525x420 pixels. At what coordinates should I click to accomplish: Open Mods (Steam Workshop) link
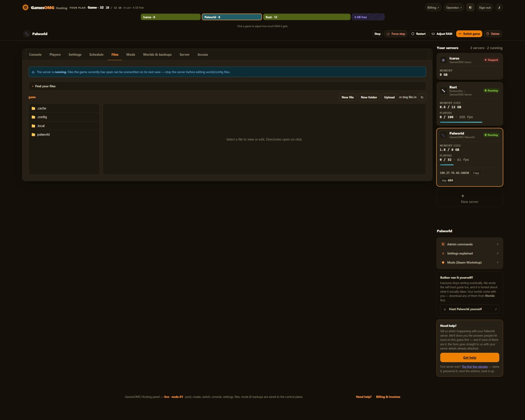pyautogui.click(x=470, y=262)
